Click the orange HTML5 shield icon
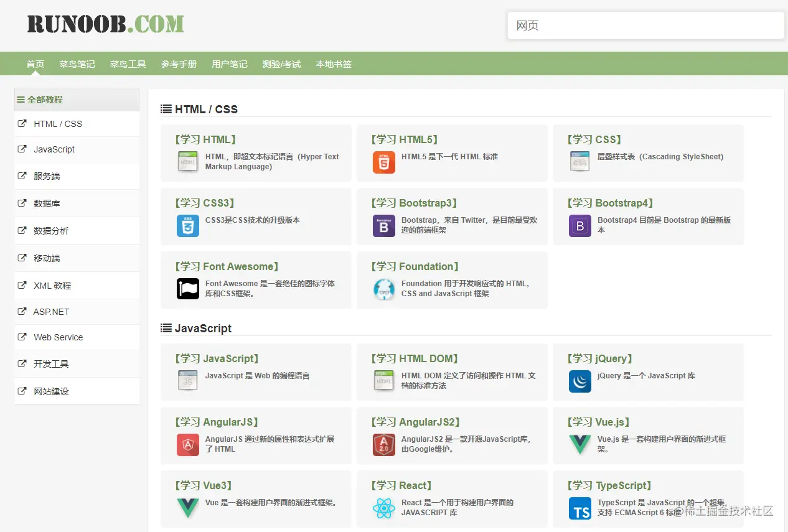The width and height of the screenshot is (788, 532). coord(384,162)
